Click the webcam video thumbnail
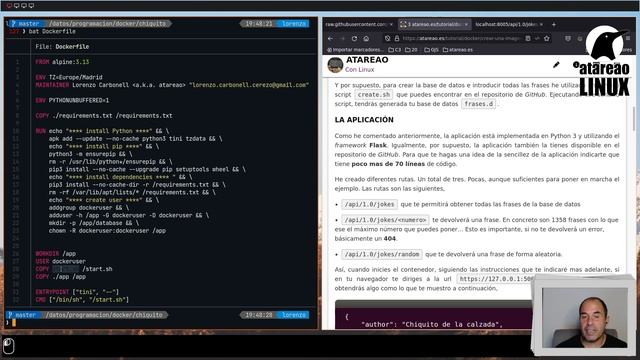The width and height of the screenshot is (640, 360). [584, 318]
